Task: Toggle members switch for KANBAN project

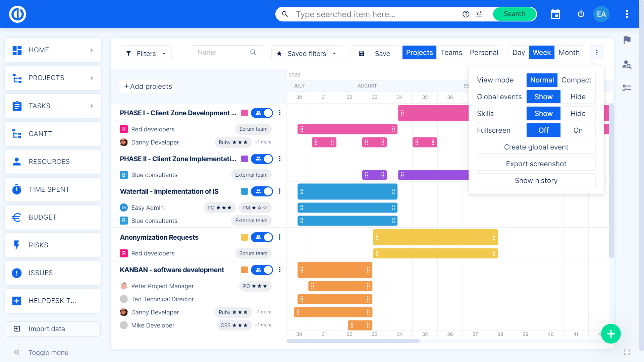Action: [x=262, y=270]
